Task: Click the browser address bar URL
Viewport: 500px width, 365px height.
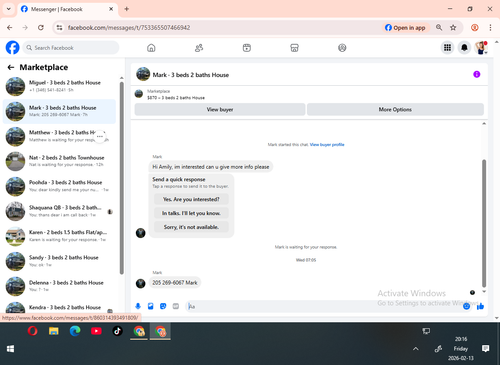Action: pyautogui.click(x=129, y=28)
